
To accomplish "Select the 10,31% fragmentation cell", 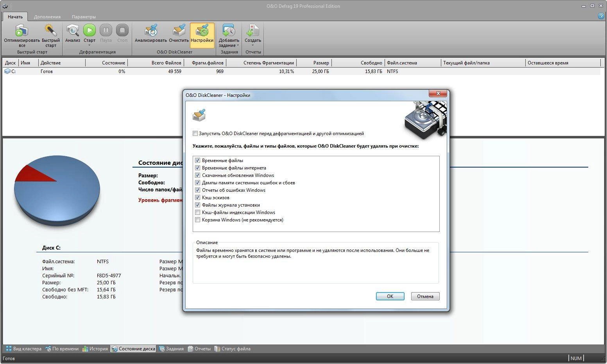I will tap(286, 71).
